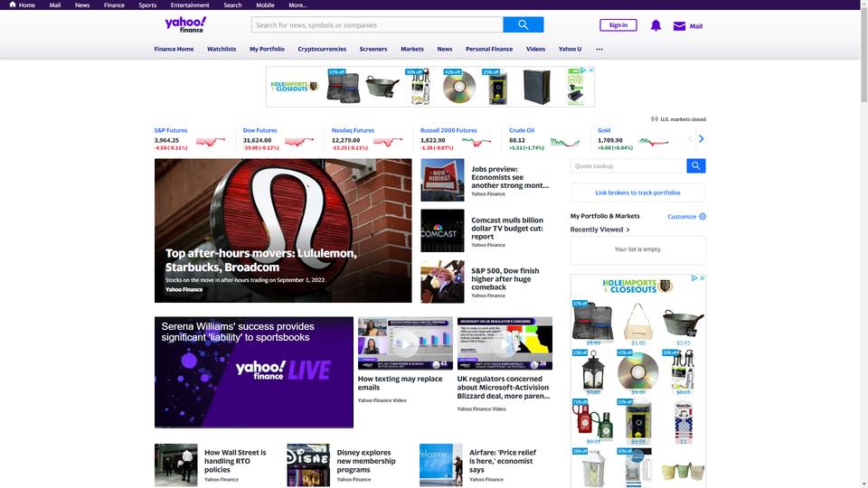Image resolution: width=868 pixels, height=488 pixels.
Task: Close the sidebar Holeimports ad
Action: click(702, 277)
